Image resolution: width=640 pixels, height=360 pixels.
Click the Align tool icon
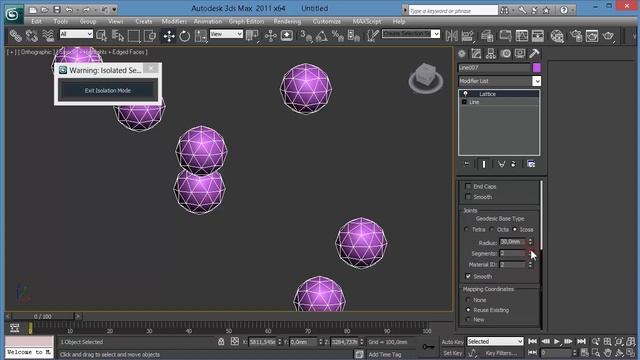468,36
